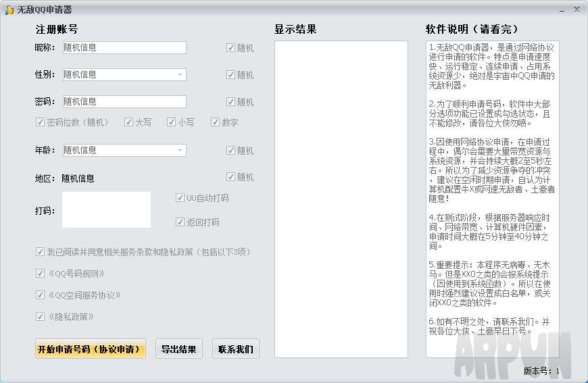Toggle 密码位数（随机）checkbox
588x383 pixels.
[40, 122]
